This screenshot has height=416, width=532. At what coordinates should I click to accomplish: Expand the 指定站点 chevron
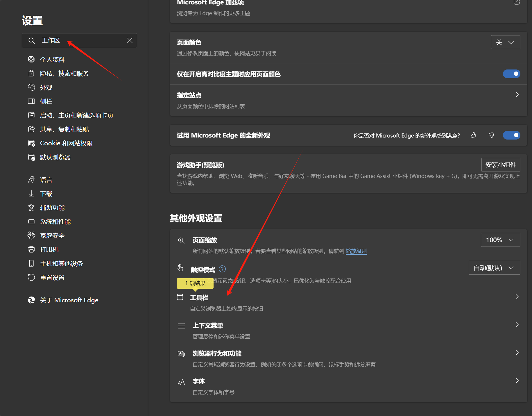pyautogui.click(x=517, y=95)
